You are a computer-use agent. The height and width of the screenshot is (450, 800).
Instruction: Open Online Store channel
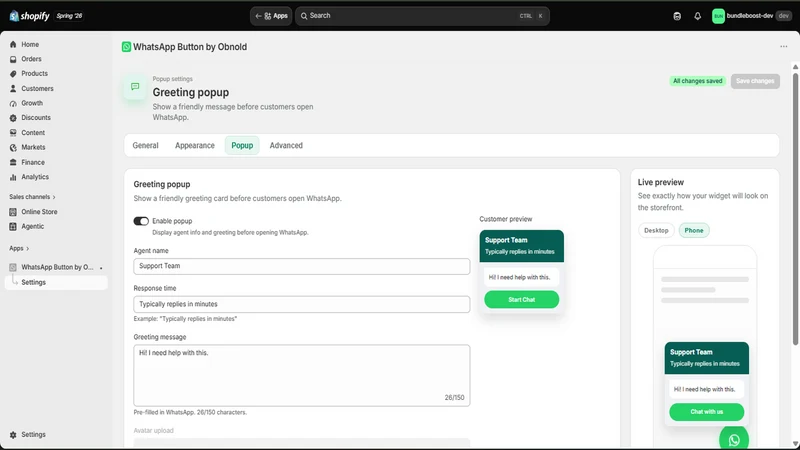point(39,212)
